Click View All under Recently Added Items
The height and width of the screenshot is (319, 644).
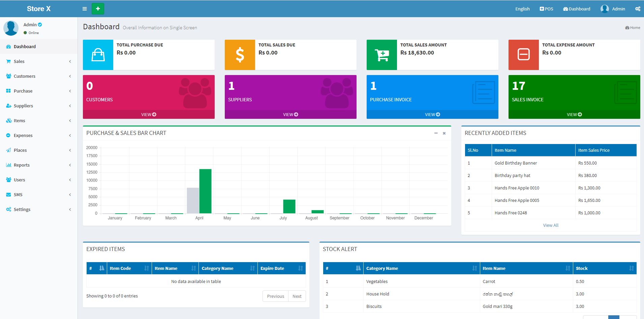550,225
